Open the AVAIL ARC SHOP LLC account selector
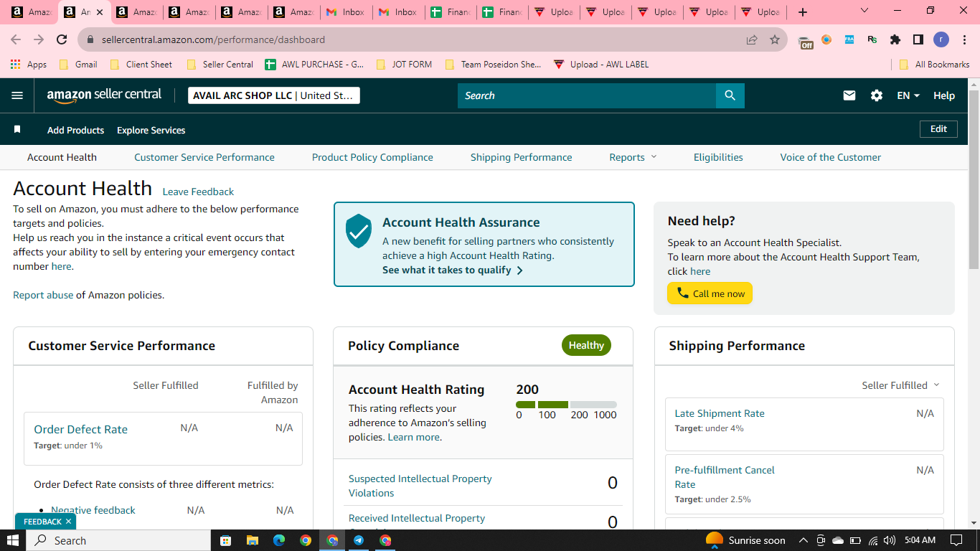The image size is (980, 551). click(x=274, y=95)
